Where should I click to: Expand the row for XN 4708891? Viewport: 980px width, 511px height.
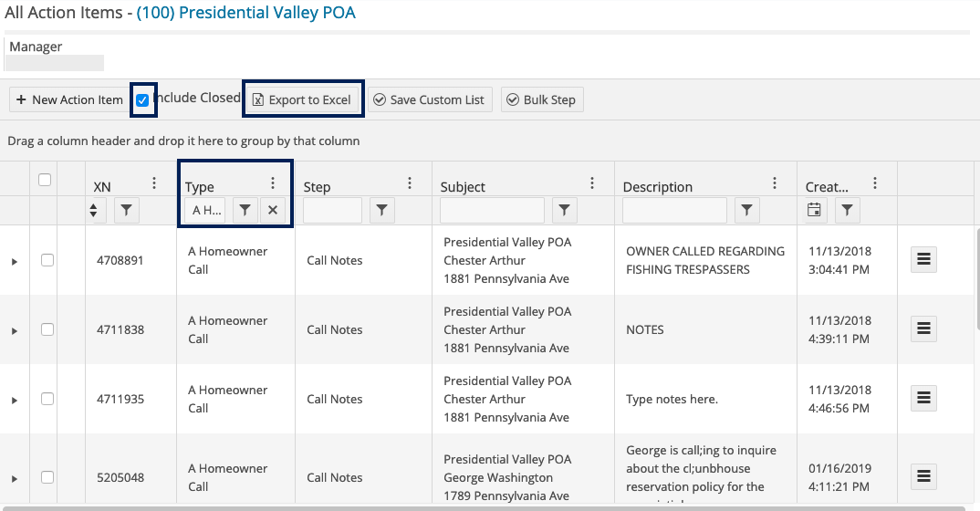point(14,261)
